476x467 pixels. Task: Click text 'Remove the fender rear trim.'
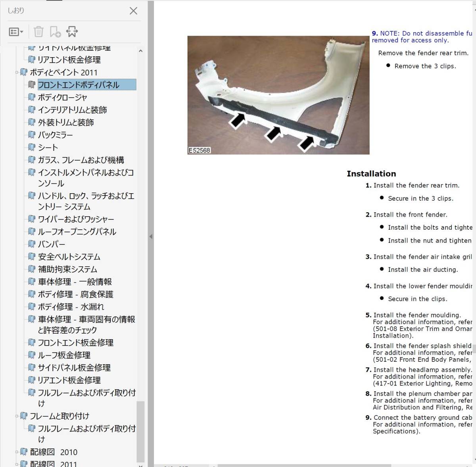coord(423,53)
